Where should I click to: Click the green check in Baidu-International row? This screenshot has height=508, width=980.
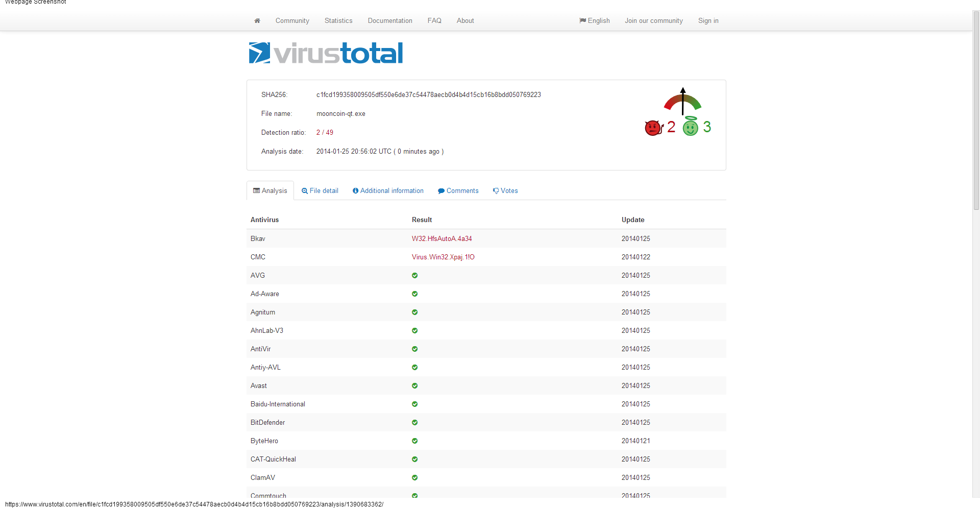(415, 404)
